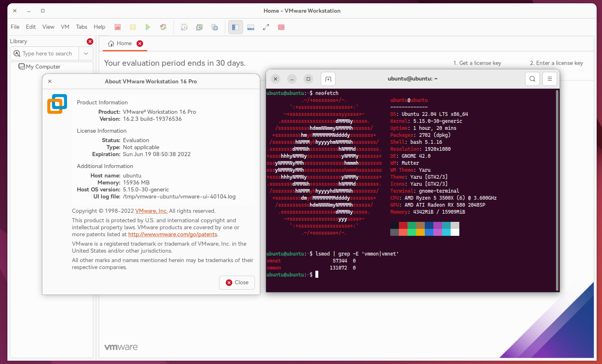The width and height of the screenshot is (602, 364).
Task: Click the green Power On play icon
Action: (x=148, y=27)
